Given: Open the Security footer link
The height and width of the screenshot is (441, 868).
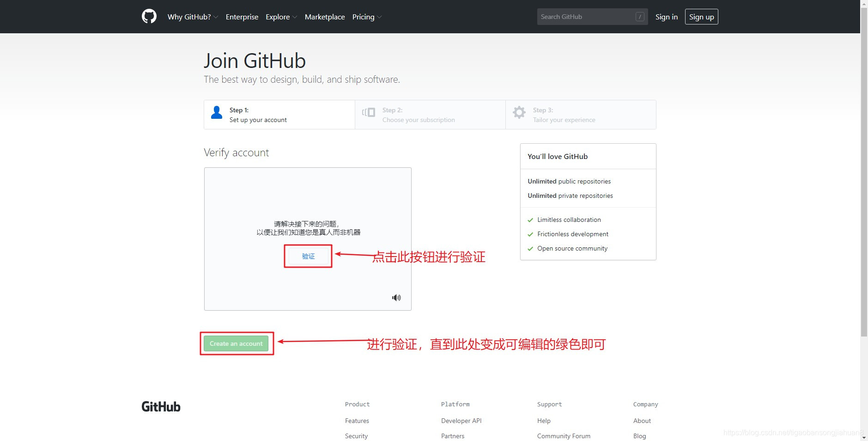Looking at the screenshot, I should click(356, 436).
